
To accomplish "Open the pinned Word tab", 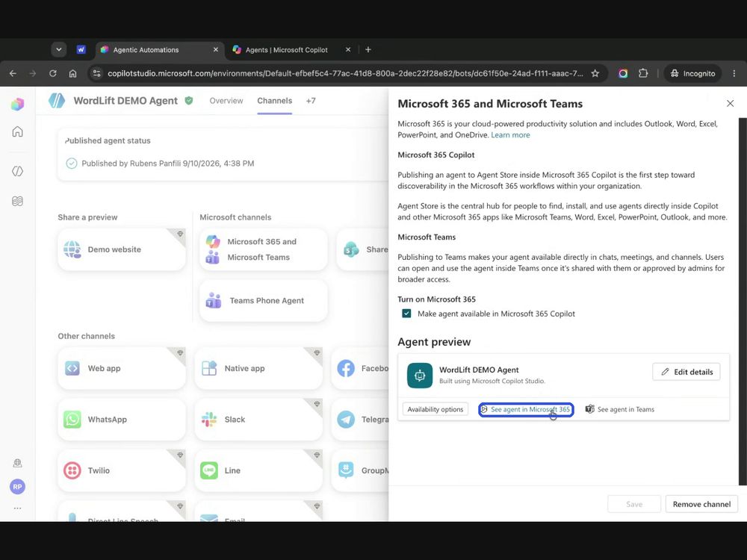I will [x=81, y=49].
